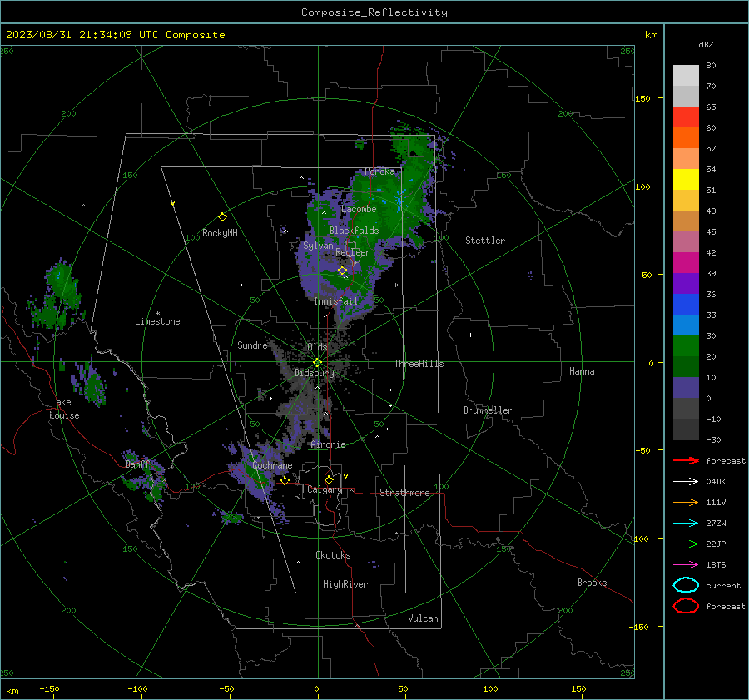Screen dimensions: 749x700
Task: Click the Hanna city label
Action: [x=582, y=371]
